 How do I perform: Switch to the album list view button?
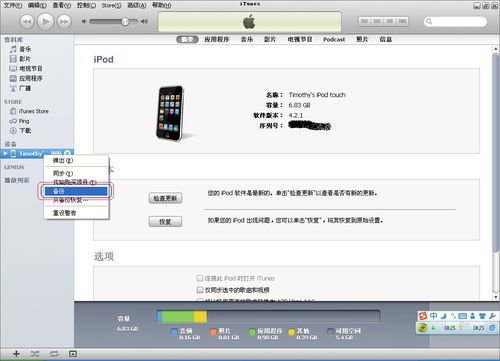[x=377, y=21]
